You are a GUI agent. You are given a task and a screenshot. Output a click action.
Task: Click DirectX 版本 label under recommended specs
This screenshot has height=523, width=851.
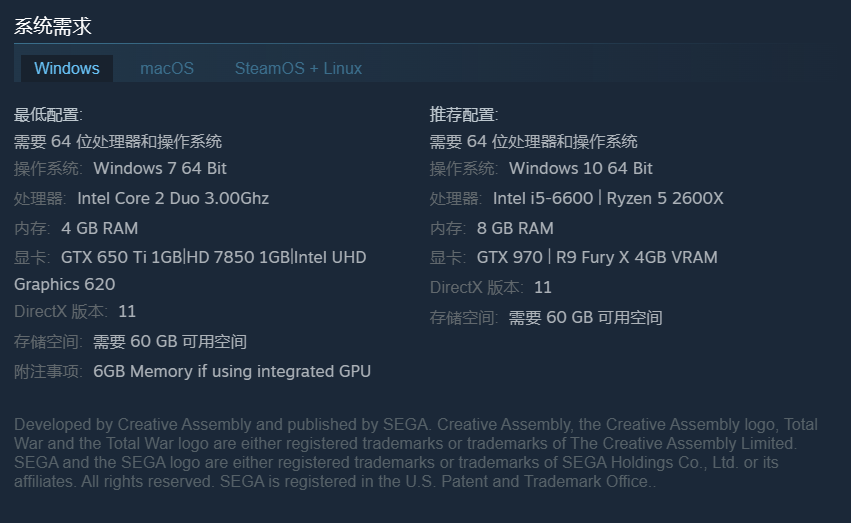pyautogui.click(x=477, y=287)
